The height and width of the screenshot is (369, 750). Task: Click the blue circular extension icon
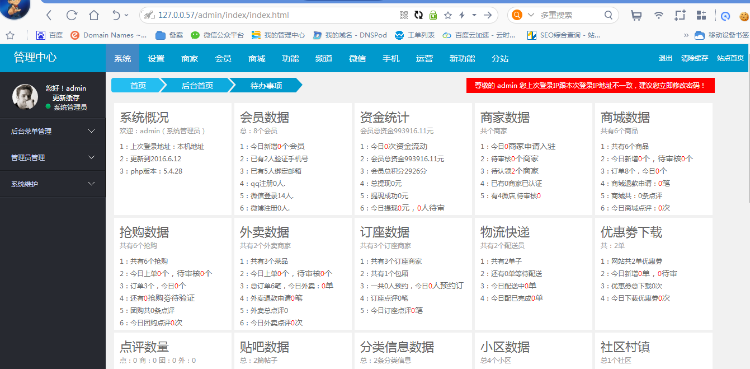(726, 16)
